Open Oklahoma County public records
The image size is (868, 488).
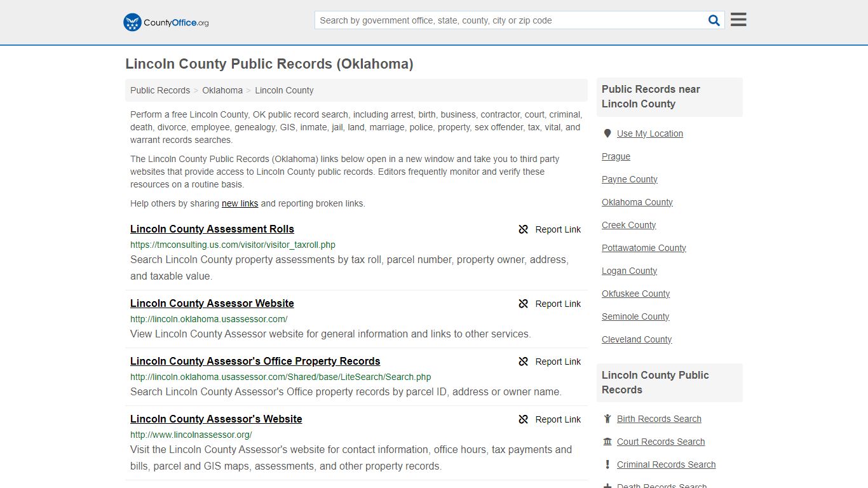637,202
